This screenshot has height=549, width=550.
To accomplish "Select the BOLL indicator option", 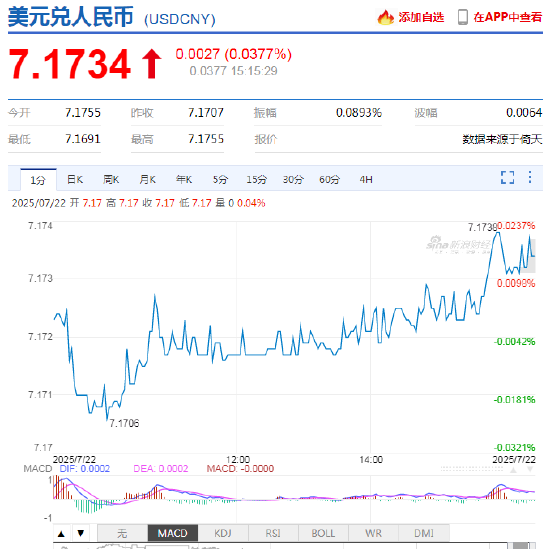I will [x=323, y=534].
